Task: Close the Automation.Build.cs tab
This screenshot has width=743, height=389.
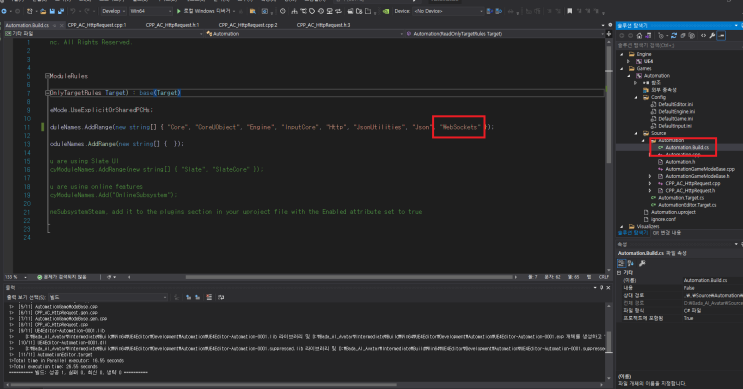Action: (62, 25)
